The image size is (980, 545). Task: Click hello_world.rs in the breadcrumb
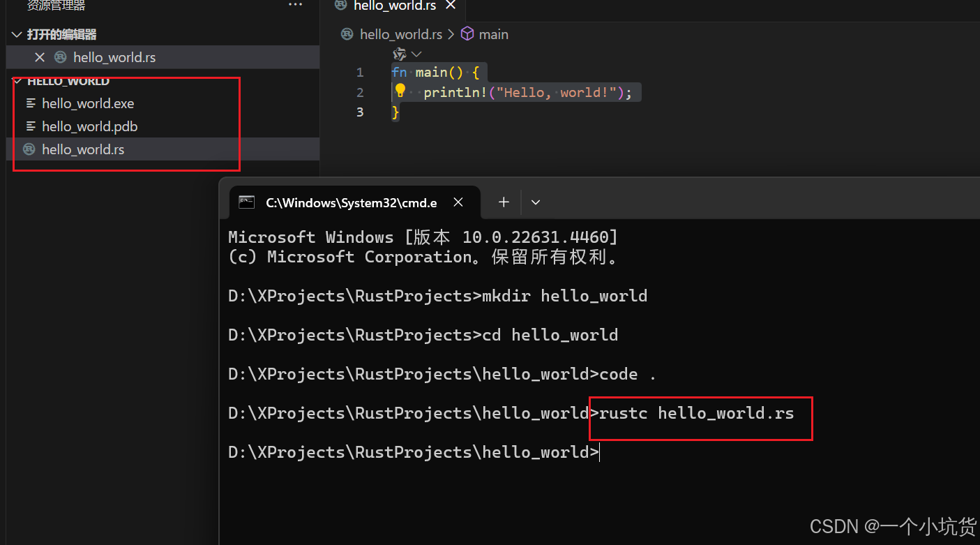click(x=401, y=34)
